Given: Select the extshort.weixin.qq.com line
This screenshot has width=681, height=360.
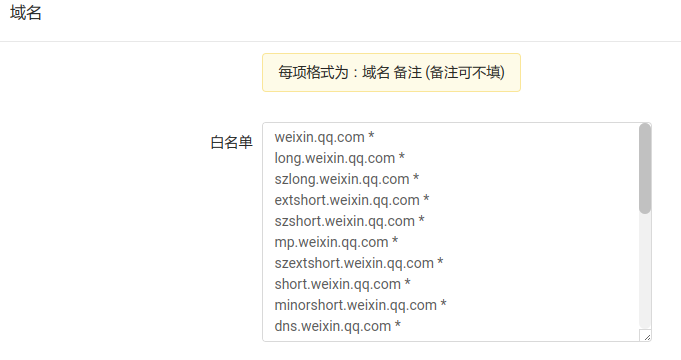Looking at the screenshot, I should pyautogui.click(x=352, y=200).
